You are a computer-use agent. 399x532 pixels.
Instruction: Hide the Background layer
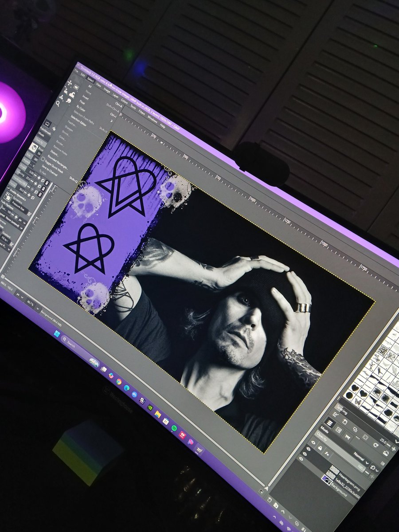[301, 458]
